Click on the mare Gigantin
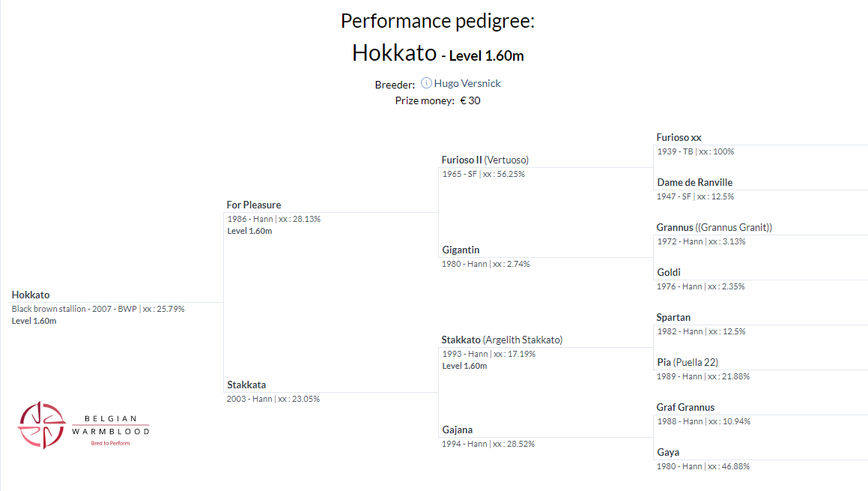 click(461, 250)
